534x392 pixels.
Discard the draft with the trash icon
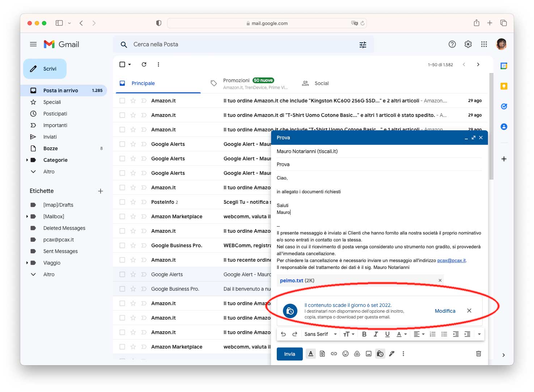pos(479,354)
